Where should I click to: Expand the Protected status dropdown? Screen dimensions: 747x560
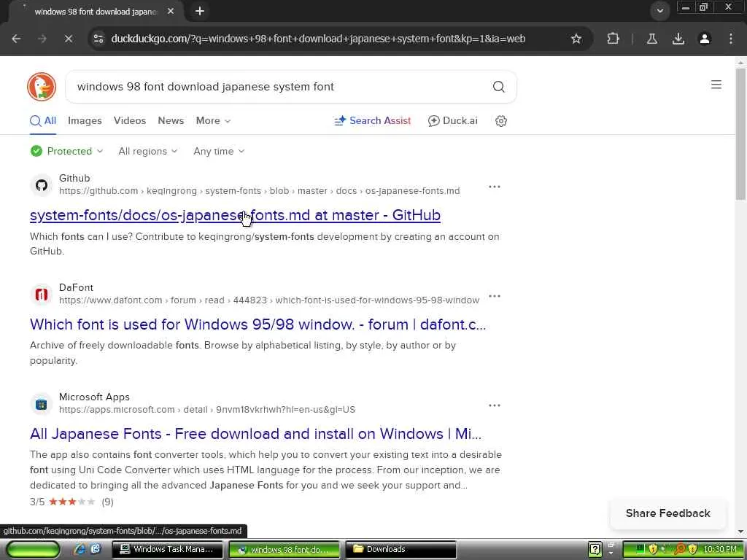(66, 152)
